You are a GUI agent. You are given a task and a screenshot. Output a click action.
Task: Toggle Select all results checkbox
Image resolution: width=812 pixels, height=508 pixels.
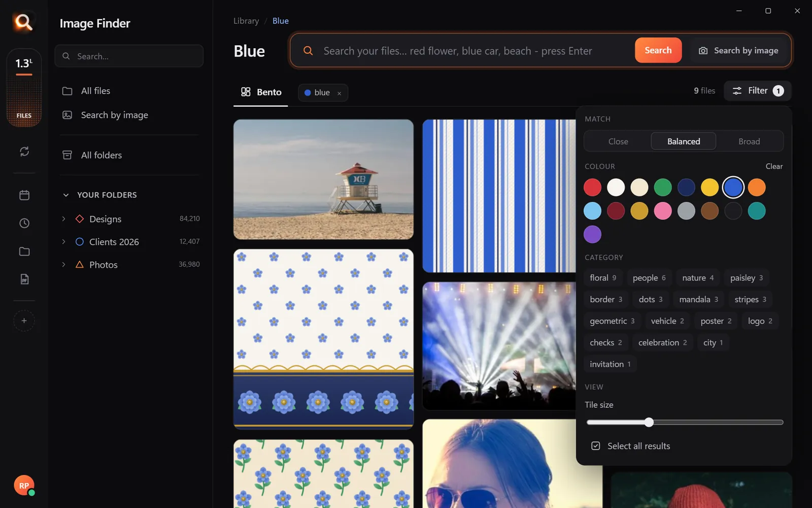point(596,446)
